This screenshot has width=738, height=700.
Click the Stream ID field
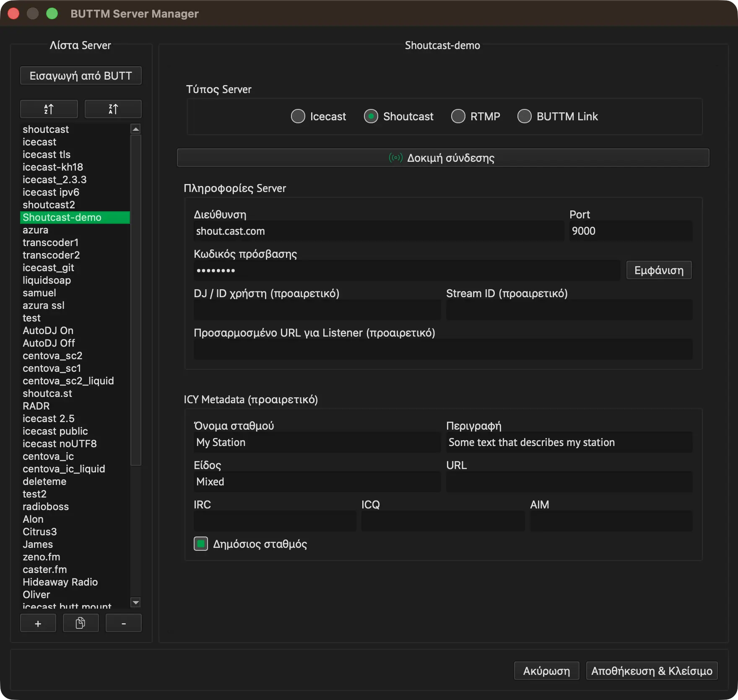coord(569,310)
